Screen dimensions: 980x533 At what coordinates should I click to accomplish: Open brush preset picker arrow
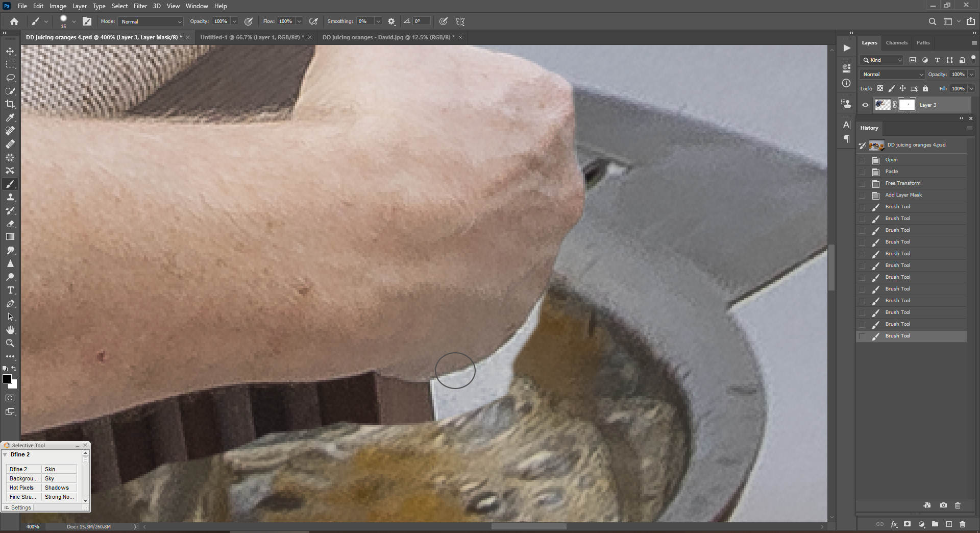click(x=74, y=21)
